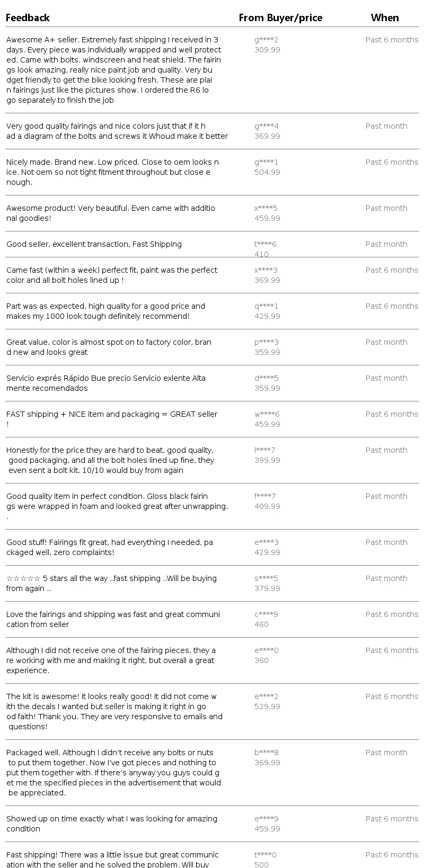The width and height of the screenshot is (424, 868).
Task: Click the 309.99 price value
Action: [x=267, y=50]
